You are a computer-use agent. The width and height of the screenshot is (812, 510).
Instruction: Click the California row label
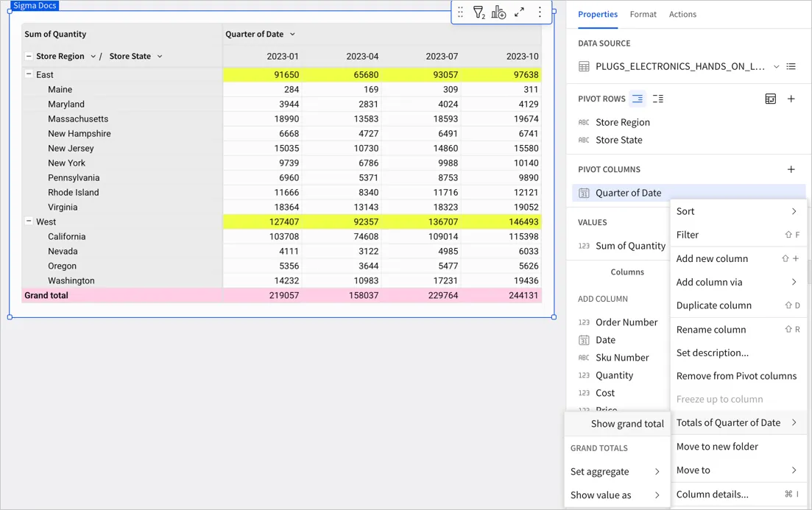(x=67, y=236)
